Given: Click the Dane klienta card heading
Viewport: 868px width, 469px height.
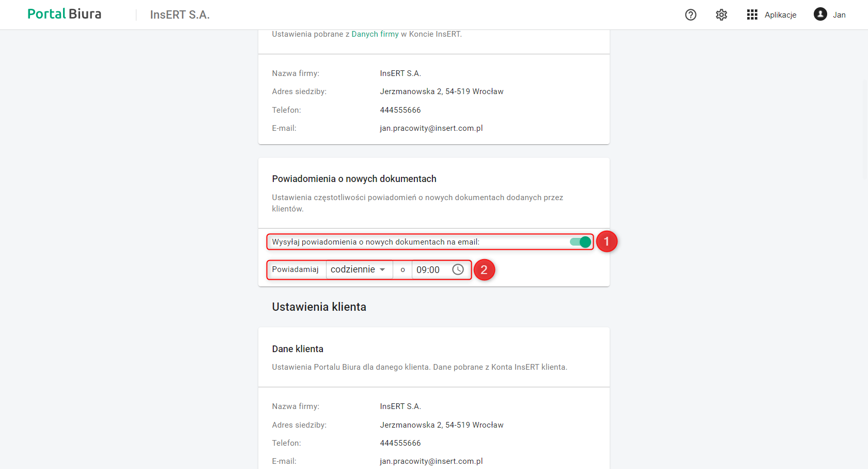Looking at the screenshot, I should [x=298, y=349].
